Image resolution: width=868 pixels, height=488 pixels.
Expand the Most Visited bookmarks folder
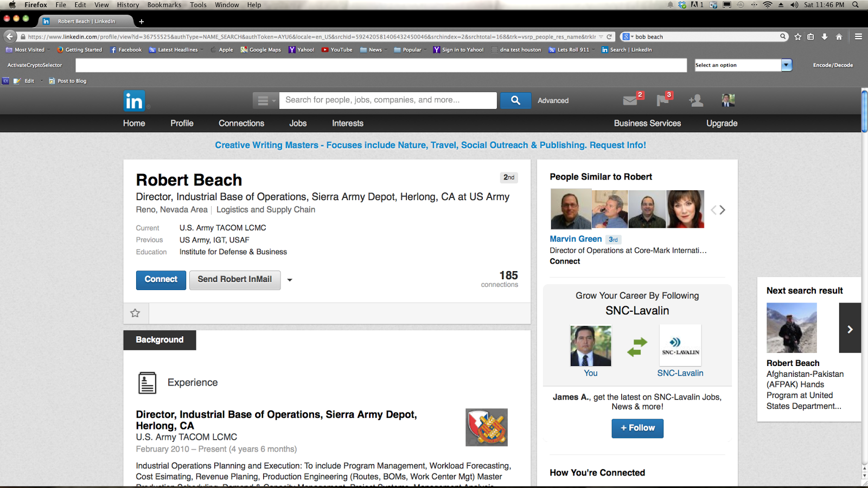(x=28, y=50)
